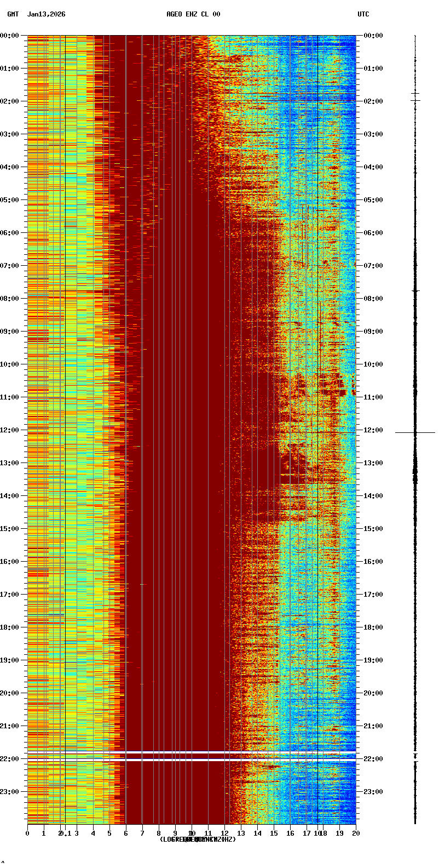Click the UTC label at top right

tap(363, 14)
